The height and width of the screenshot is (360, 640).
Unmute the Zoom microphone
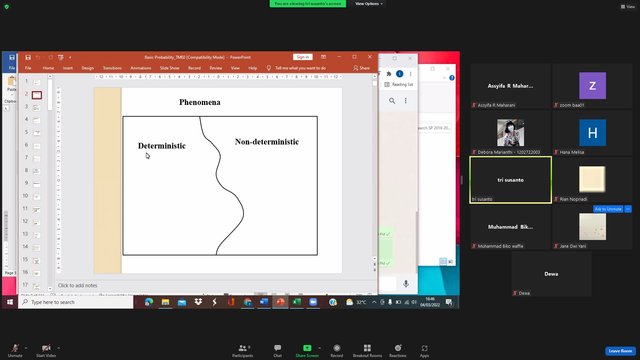(x=15, y=350)
